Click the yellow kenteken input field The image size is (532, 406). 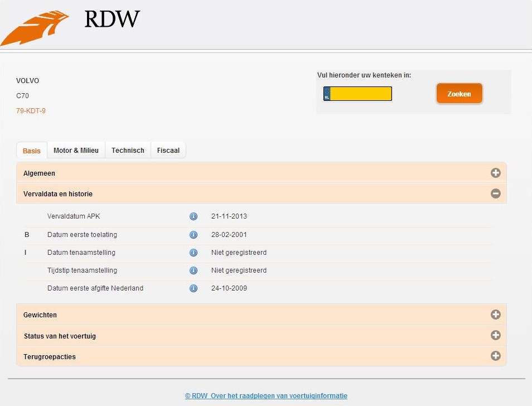361,94
